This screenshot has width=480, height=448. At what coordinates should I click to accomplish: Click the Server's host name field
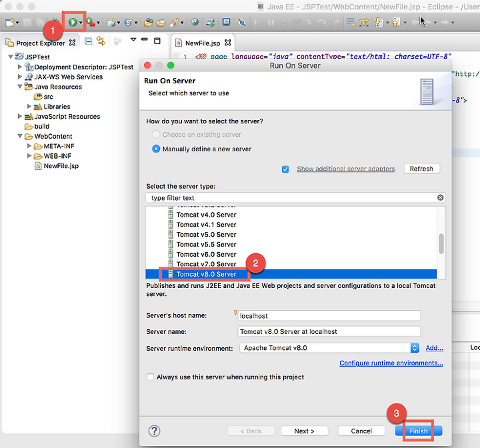click(x=329, y=316)
